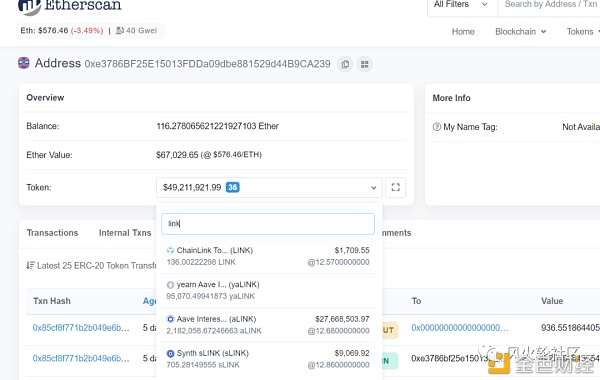Open the All Filters dropdown
Image resolution: width=600 pixels, height=380 pixels.
pyautogui.click(x=461, y=5)
